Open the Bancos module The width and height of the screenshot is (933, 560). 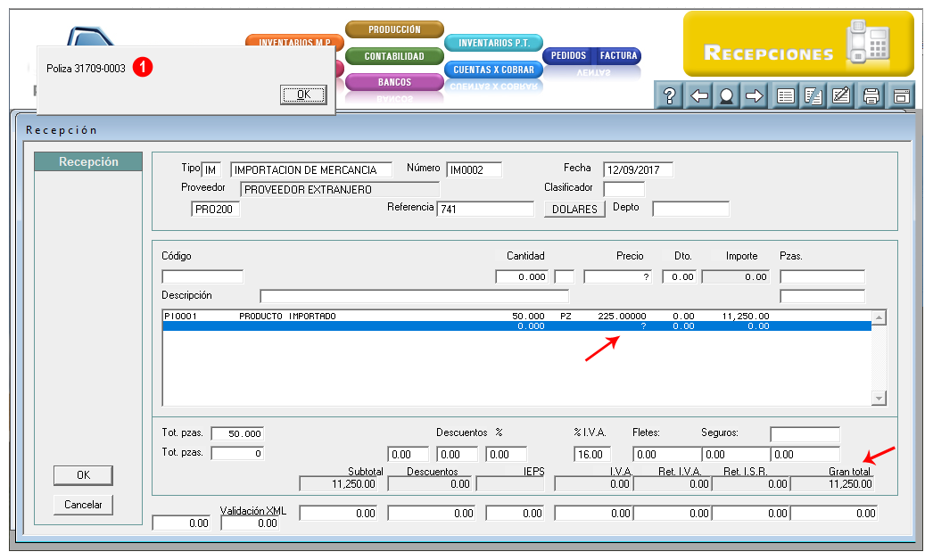(x=394, y=82)
